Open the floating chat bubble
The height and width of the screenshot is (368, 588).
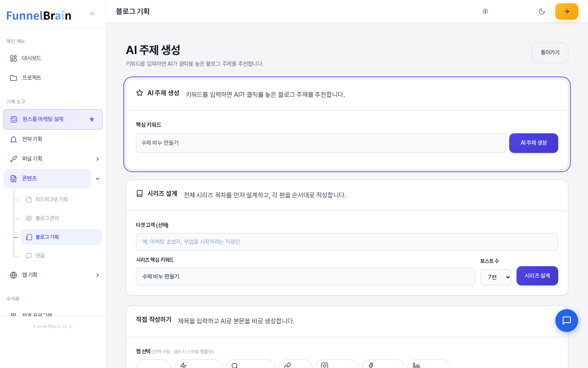[567, 321]
